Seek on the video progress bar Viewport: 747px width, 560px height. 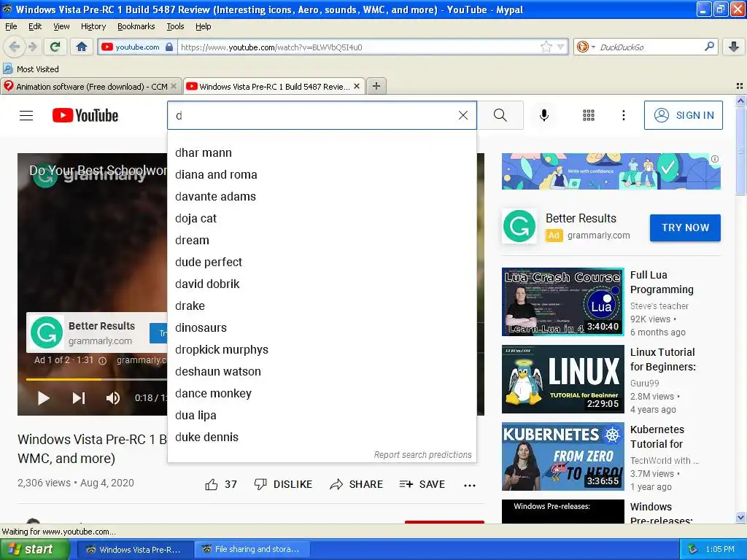coord(96,379)
